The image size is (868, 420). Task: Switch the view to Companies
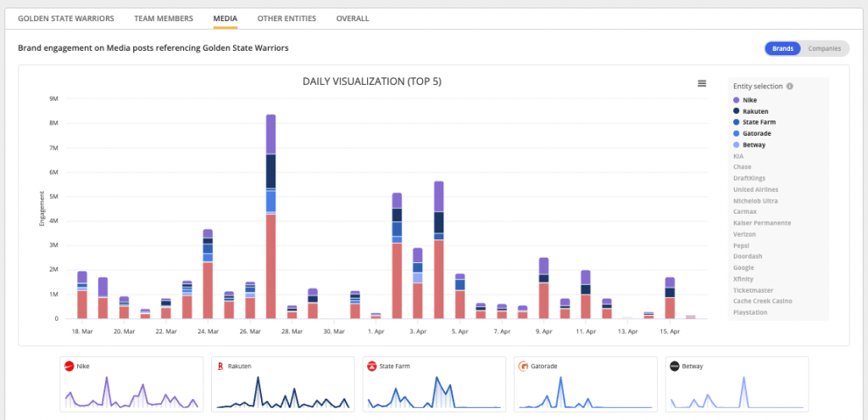(x=824, y=48)
